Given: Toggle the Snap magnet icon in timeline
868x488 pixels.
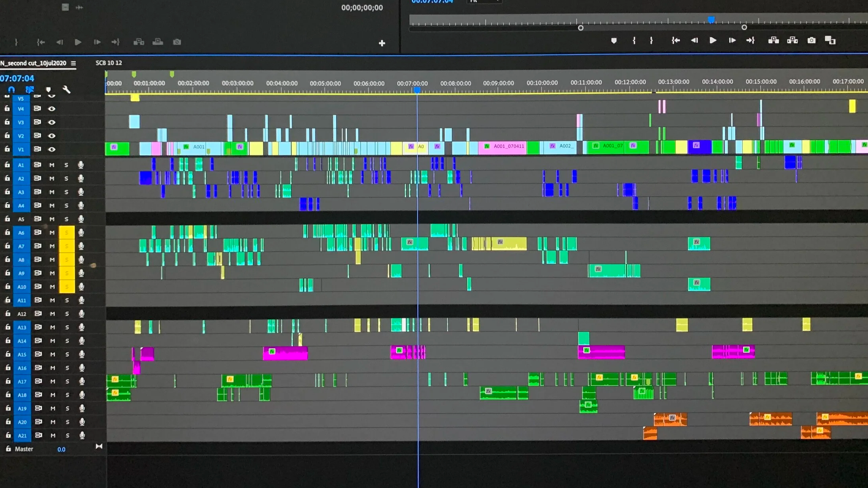Looking at the screenshot, I should [11, 90].
